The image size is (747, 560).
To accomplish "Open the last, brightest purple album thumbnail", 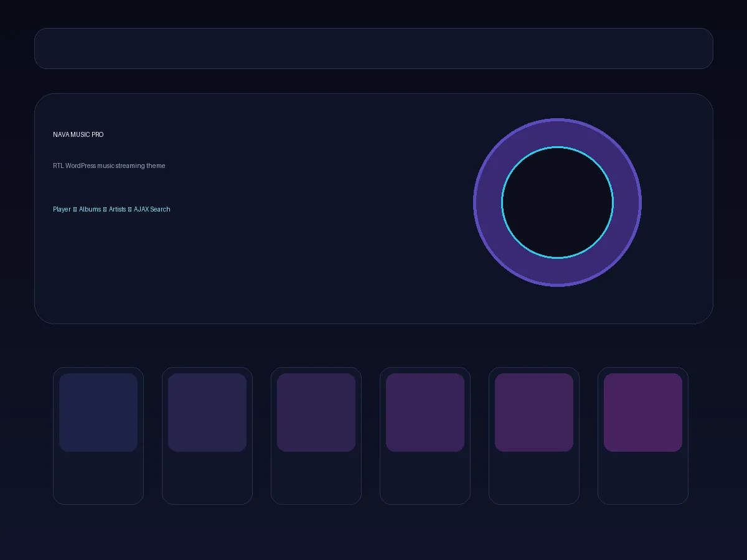I will coord(643,413).
